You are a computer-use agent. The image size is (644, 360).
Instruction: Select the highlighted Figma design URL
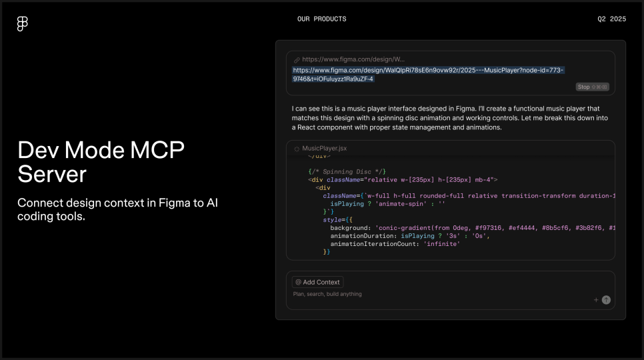point(428,74)
